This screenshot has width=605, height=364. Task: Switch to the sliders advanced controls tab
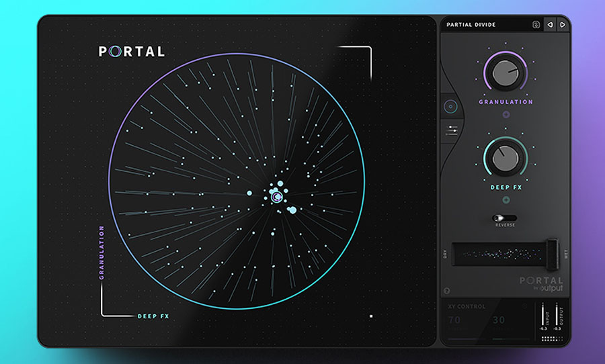click(x=452, y=130)
